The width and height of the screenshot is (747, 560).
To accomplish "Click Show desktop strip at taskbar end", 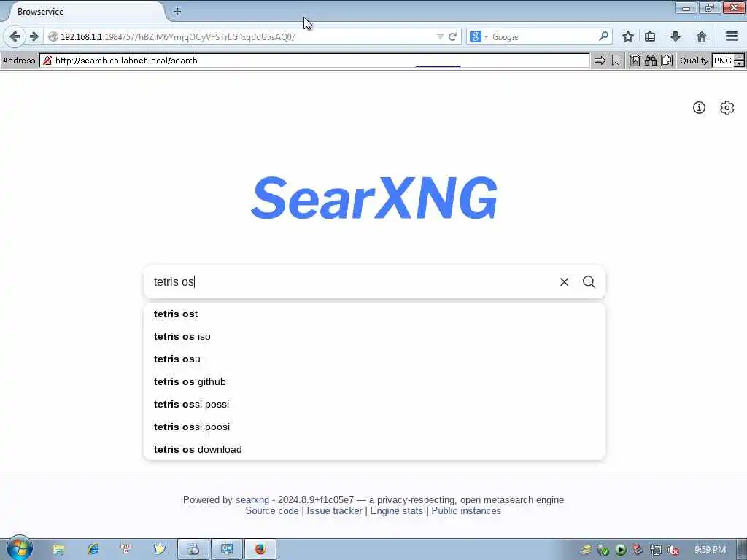I will coord(742,549).
